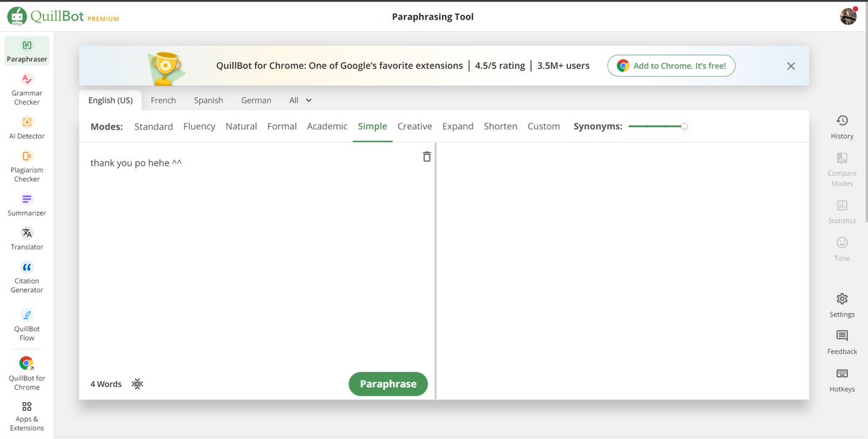Select the English (US) language tab

pyautogui.click(x=111, y=101)
